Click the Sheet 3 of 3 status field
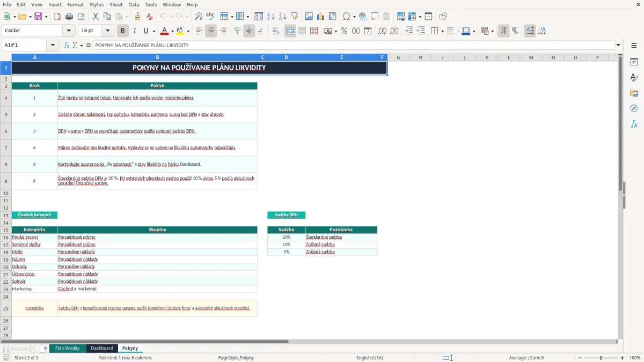This screenshot has width=644, height=362. (x=26, y=358)
